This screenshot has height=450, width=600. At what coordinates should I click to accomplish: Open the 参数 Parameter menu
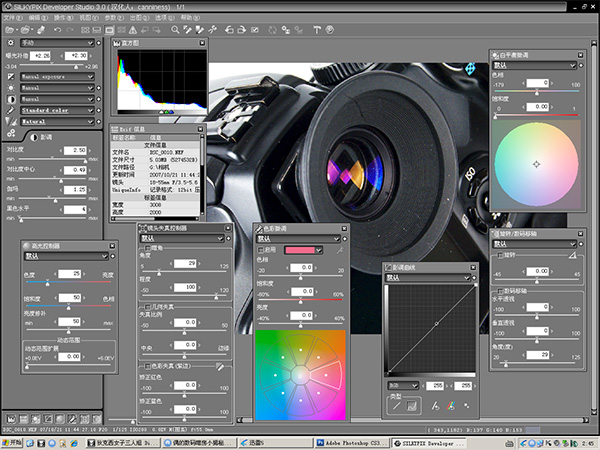click(x=114, y=18)
